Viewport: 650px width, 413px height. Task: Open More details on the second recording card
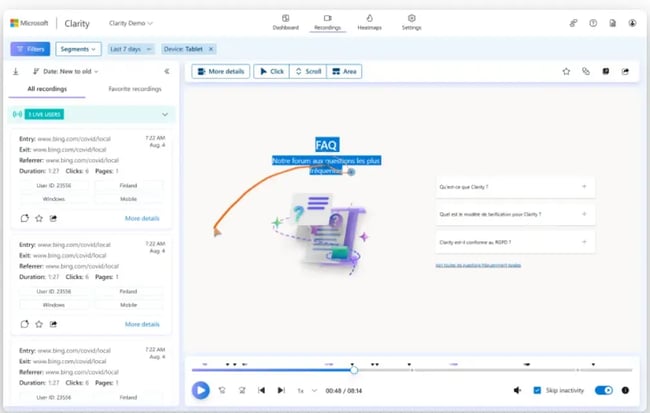(x=142, y=324)
